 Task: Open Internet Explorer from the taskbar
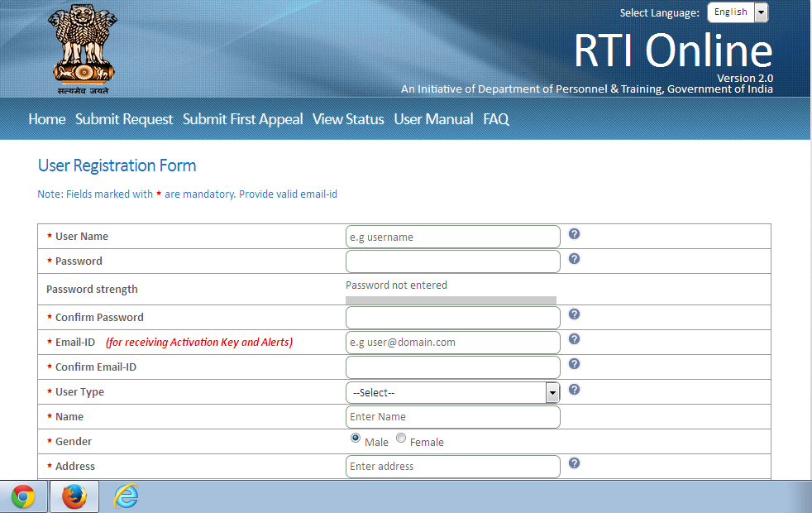pos(125,496)
